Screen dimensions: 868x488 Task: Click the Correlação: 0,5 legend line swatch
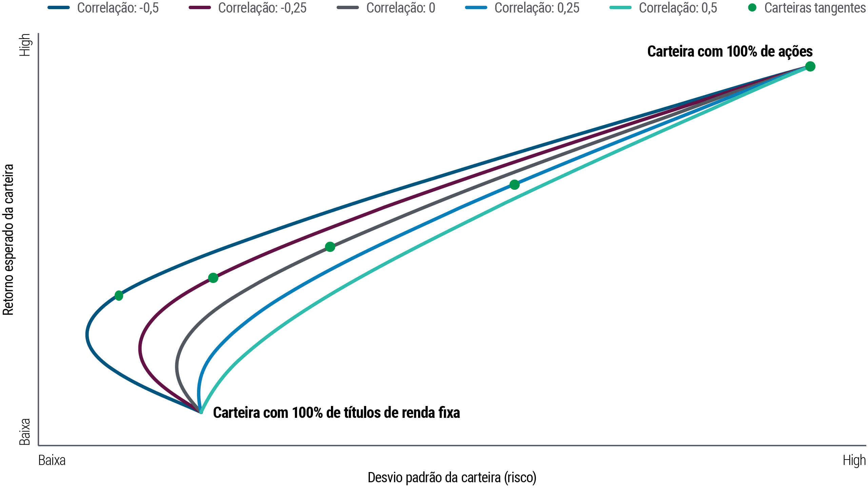click(620, 8)
